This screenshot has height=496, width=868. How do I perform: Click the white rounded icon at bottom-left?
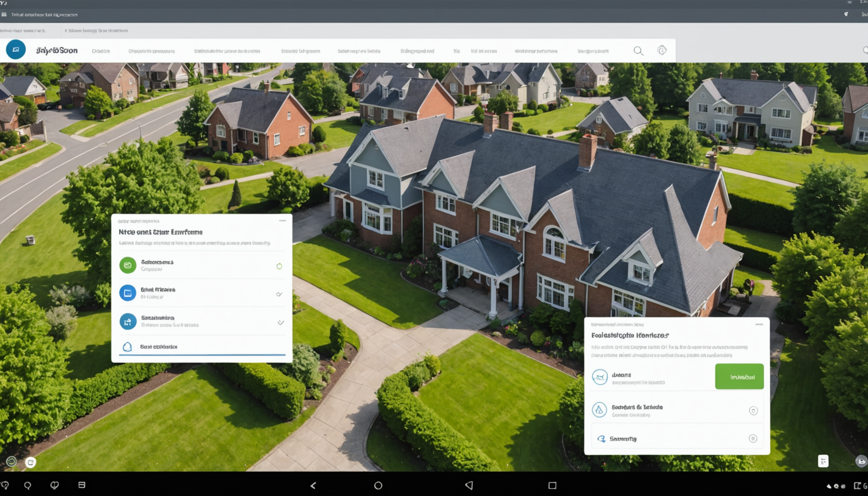point(31,462)
